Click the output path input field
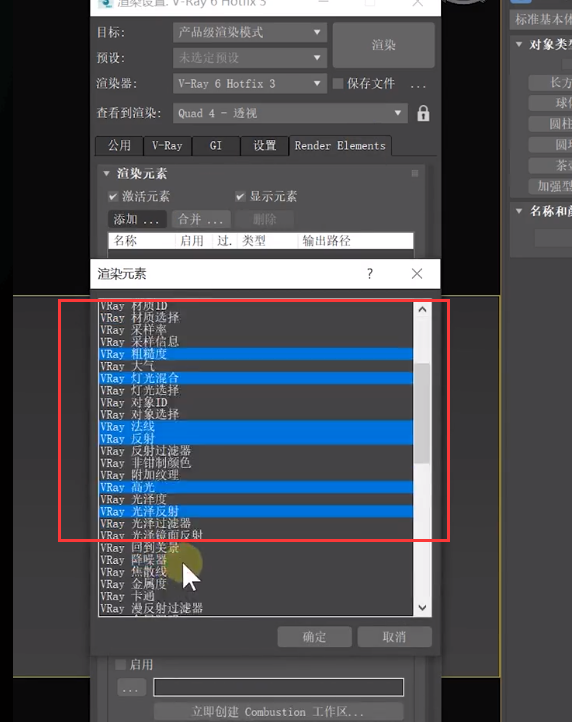This screenshot has height=722, width=572. (x=279, y=687)
